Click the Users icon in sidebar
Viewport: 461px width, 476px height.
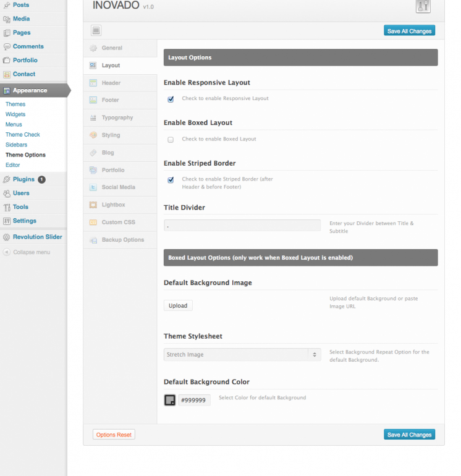7,193
